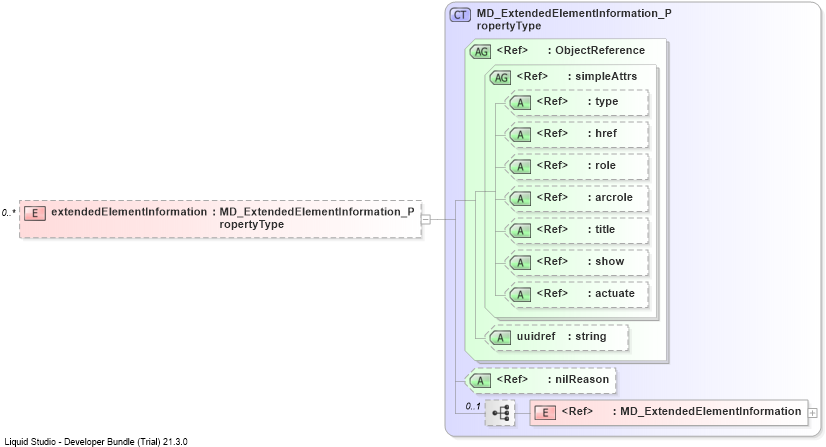Select the ': simpleAttrs' group label

coord(602,76)
